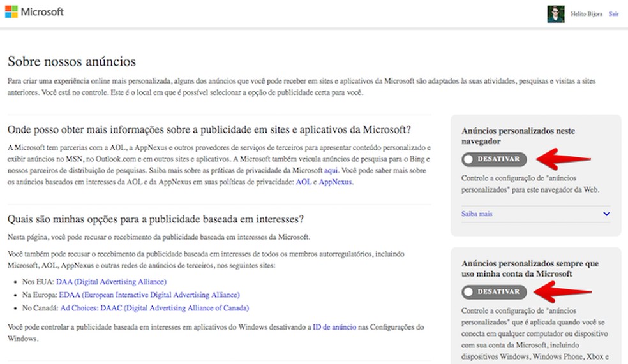Expand the Saiba mais chevron arrow
The image size is (628, 364).
[606, 214]
